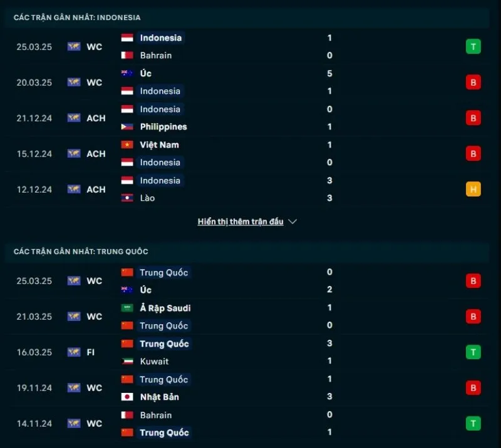Click the FI competition icon in the Kuwait match row
Image resolution: width=501 pixels, height=448 pixels.
point(74,352)
